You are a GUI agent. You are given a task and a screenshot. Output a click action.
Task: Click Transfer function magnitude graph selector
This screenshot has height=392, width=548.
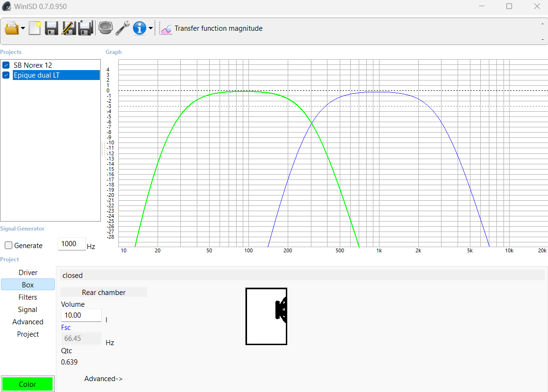tap(219, 28)
